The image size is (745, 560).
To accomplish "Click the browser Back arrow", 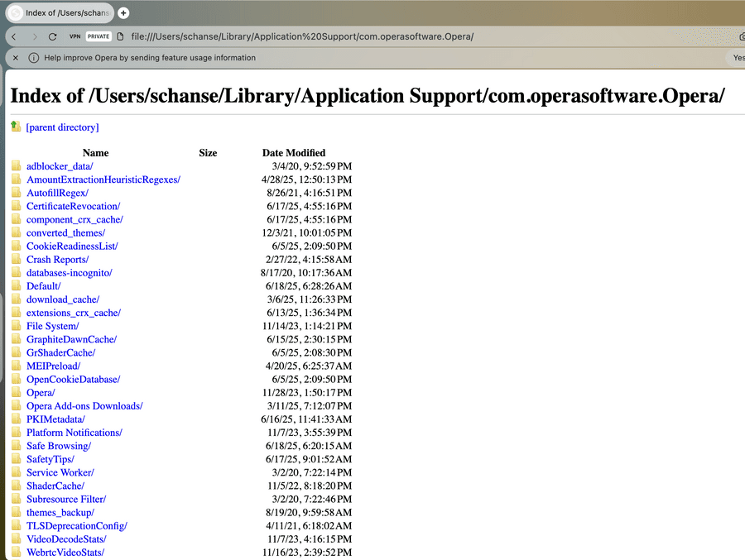I will tap(14, 36).
